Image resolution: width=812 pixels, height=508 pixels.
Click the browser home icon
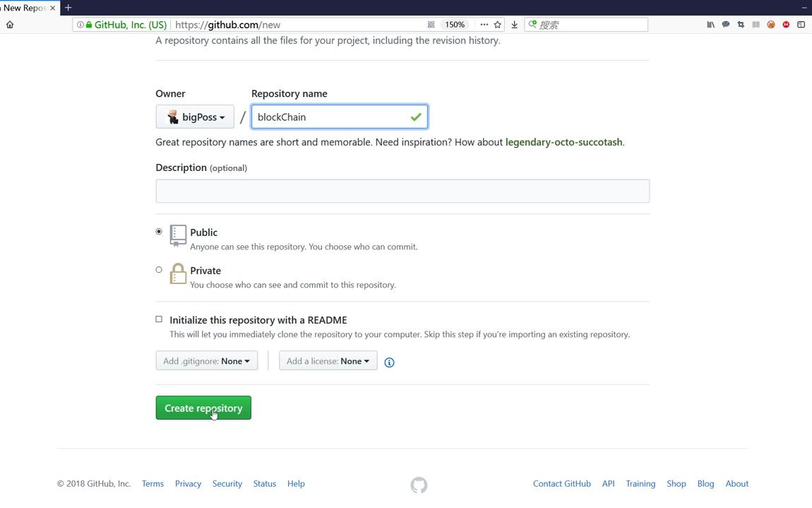(x=10, y=25)
